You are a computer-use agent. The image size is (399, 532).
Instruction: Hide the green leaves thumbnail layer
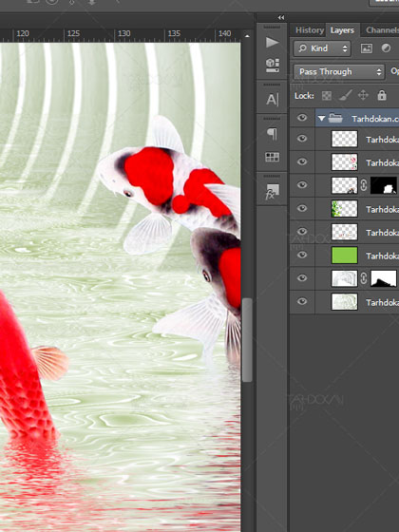[302, 208]
